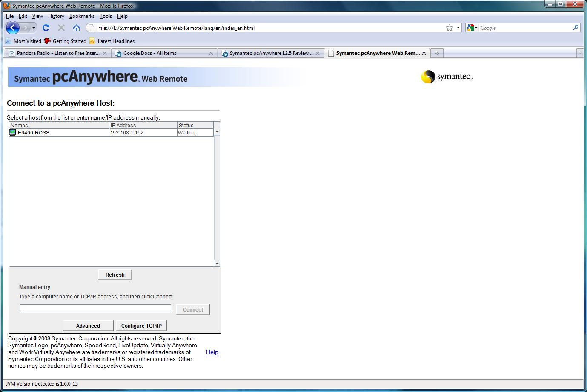The height and width of the screenshot is (392, 587).
Task: Open the Help link
Action: [x=212, y=352]
